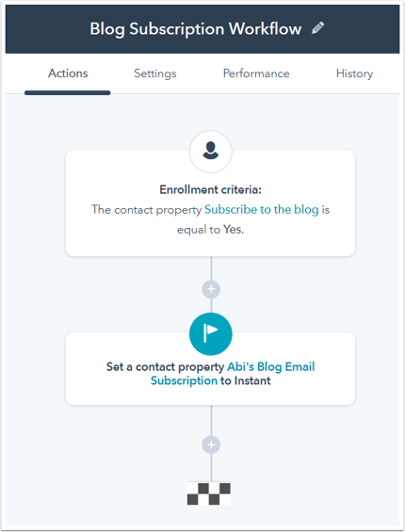Screen dimensions: 405x532
Task: View the History tab
Action: click(354, 73)
